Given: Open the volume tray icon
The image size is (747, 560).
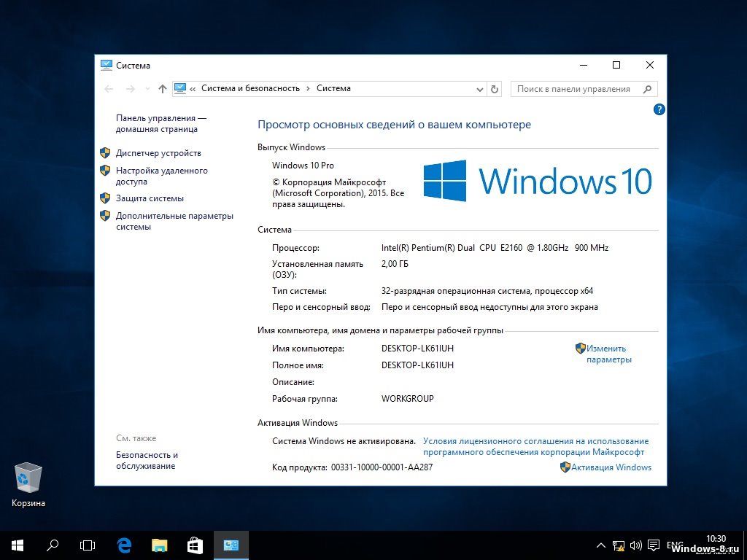Looking at the screenshot, I should click(636, 545).
